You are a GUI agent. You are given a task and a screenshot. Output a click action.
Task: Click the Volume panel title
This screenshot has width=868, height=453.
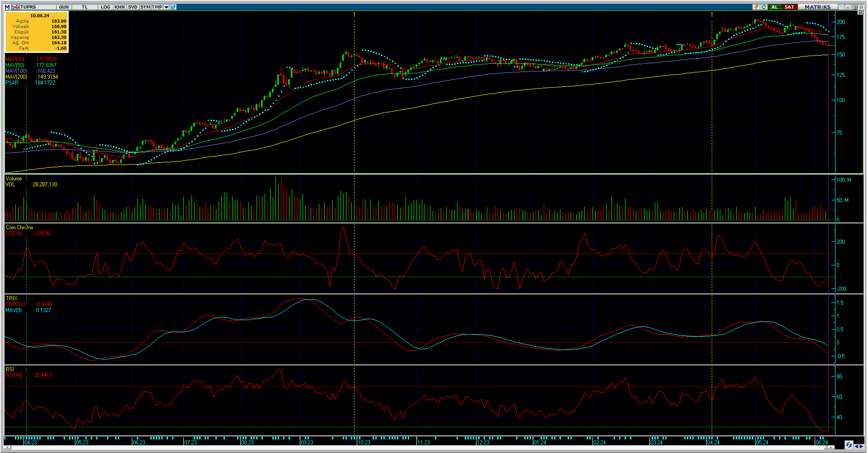tap(14, 179)
